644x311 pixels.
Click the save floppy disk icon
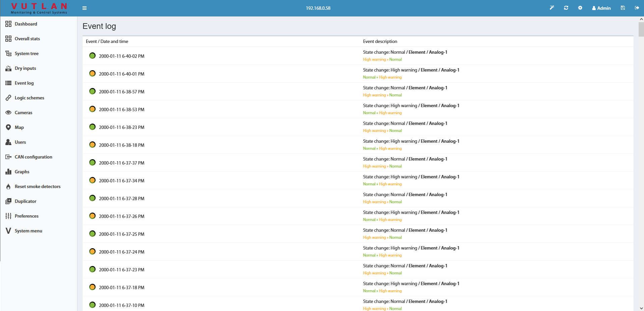coord(623,8)
